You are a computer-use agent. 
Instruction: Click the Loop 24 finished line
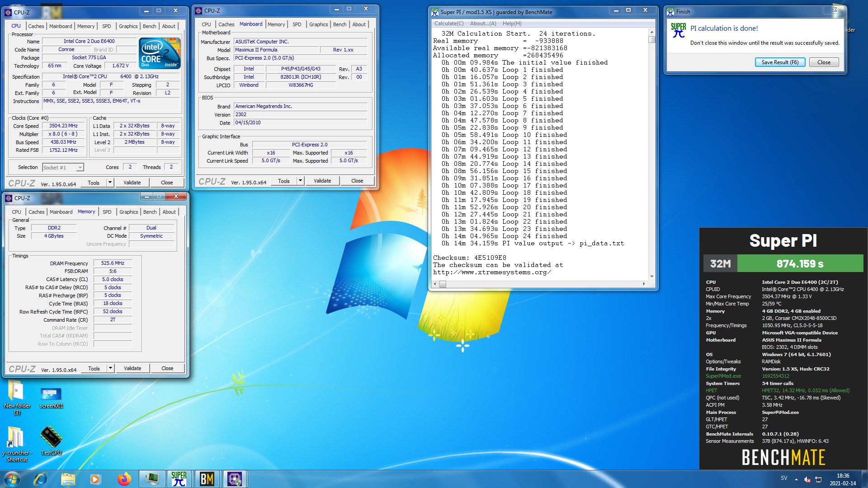click(x=504, y=236)
